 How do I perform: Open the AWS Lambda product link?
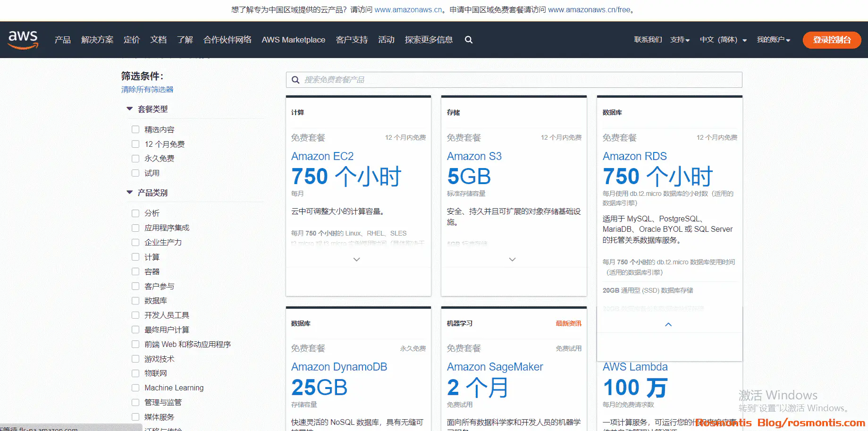635,367
